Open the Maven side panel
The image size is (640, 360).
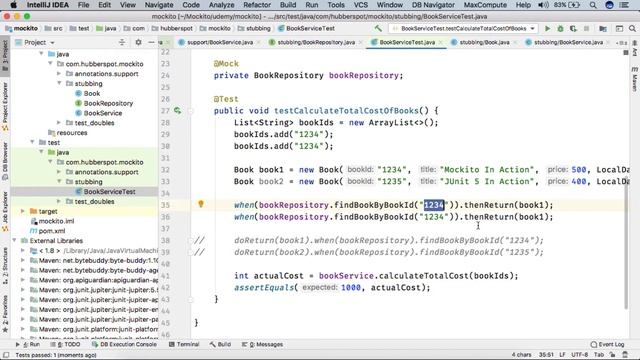[x=635, y=79]
